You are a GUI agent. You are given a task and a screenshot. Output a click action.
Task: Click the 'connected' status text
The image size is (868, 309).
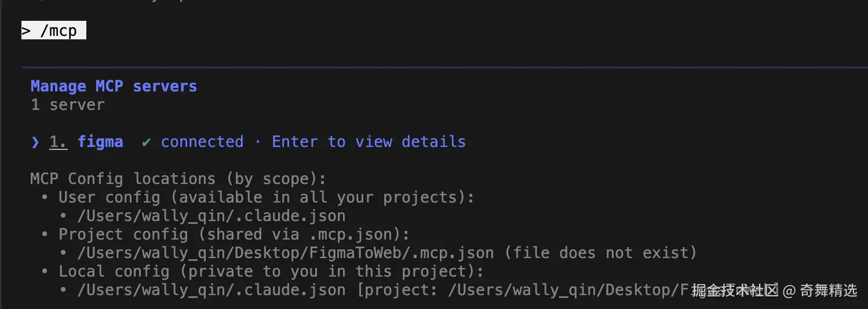(202, 142)
